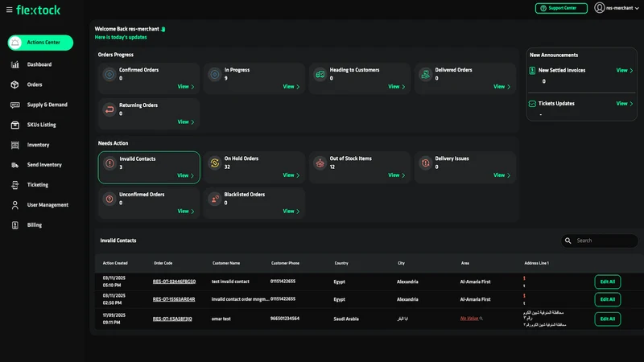Viewport: 644px width, 362px height.
Task: Click the Returning Orders arrow icon
Action: (109, 109)
